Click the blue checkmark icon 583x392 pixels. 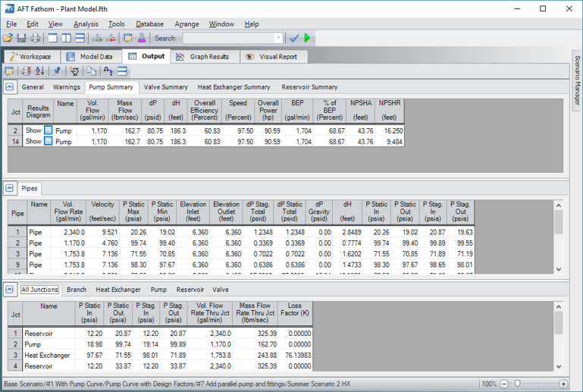tap(294, 38)
